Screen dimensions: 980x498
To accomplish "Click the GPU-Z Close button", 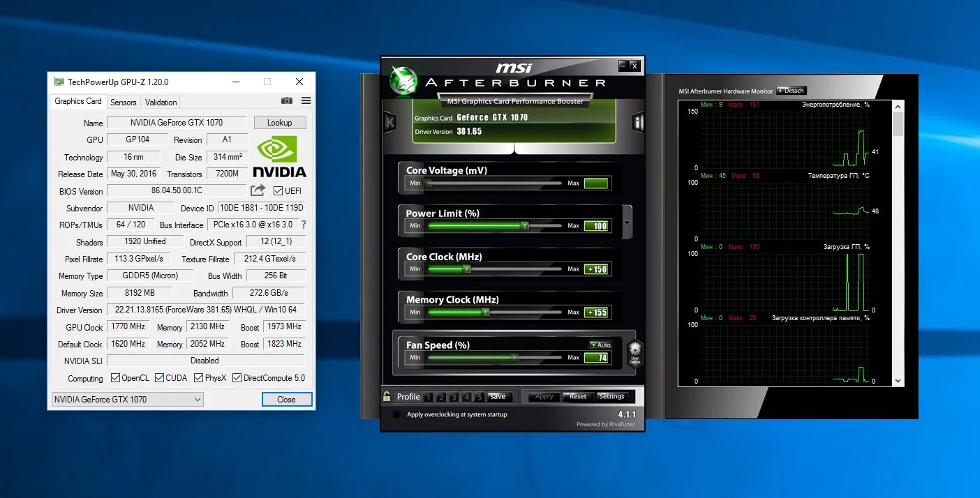I will click(287, 400).
